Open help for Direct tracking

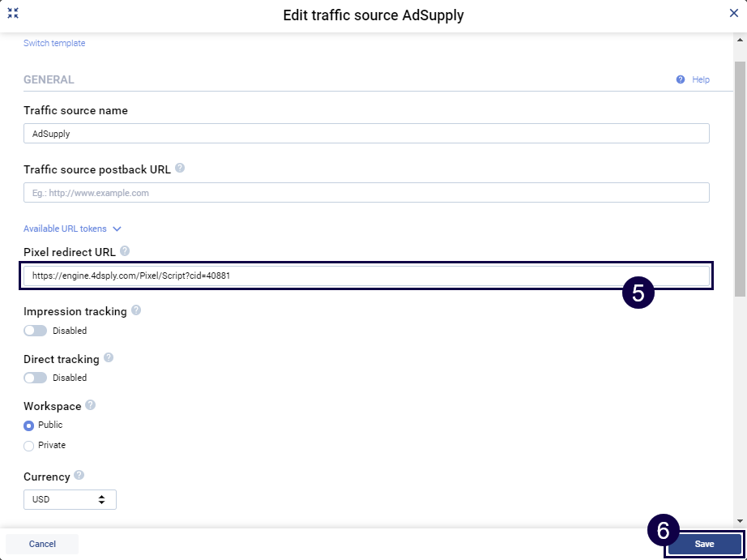[x=109, y=357]
